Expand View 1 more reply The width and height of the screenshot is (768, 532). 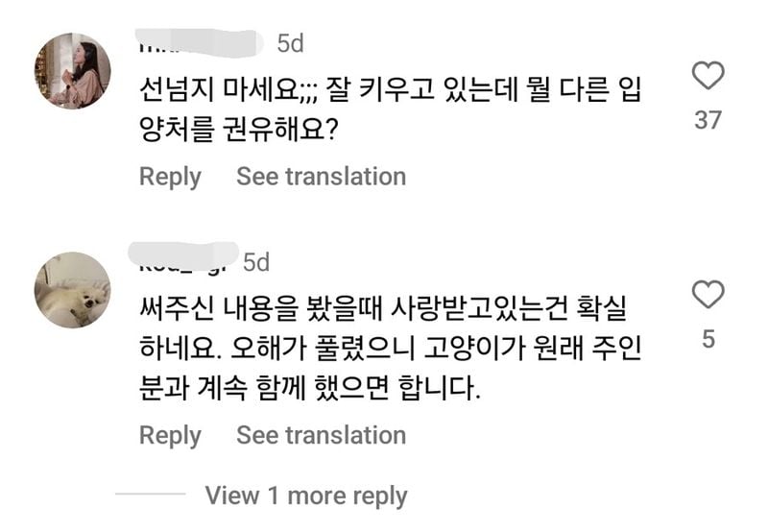[x=306, y=496]
